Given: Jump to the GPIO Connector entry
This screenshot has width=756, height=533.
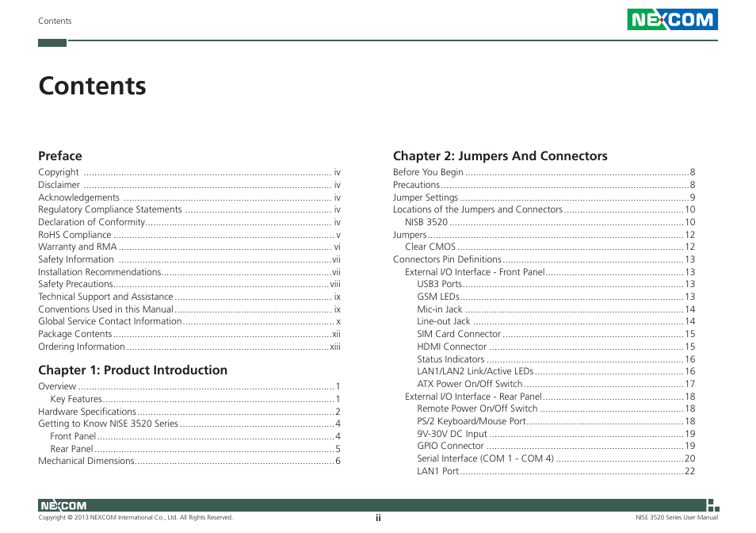Looking at the screenshot, I should click(x=556, y=446).
